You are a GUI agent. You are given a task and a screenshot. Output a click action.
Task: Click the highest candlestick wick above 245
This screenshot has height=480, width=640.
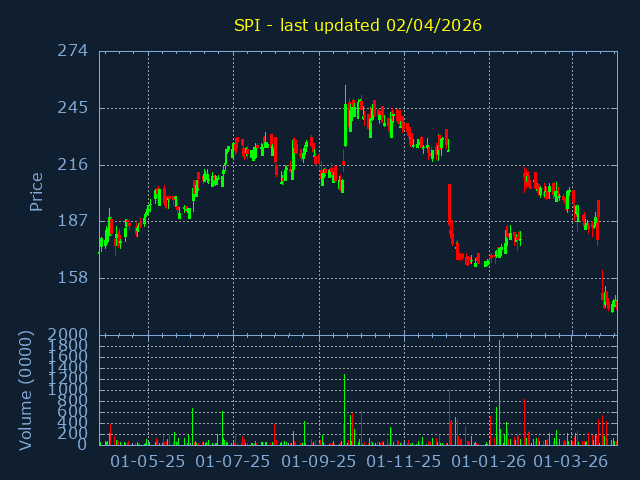tap(346, 90)
